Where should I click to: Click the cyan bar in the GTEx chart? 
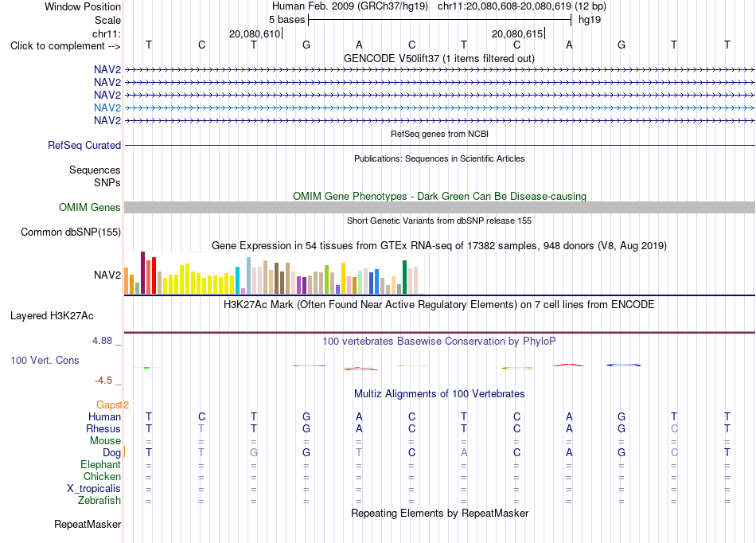(237, 280)
